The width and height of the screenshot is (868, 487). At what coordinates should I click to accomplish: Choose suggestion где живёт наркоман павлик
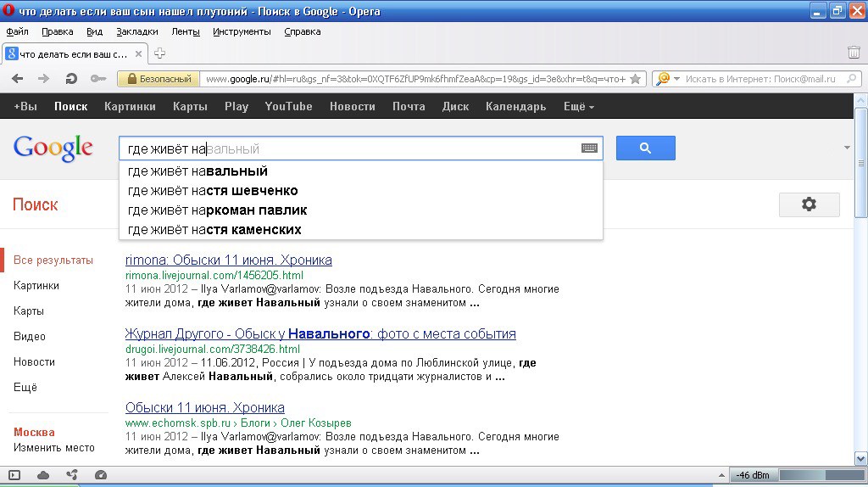tap(361, 210)
